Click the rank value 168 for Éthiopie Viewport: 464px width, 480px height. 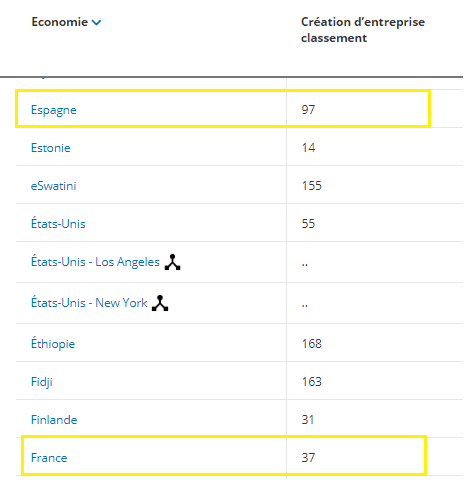pos(312,344)
